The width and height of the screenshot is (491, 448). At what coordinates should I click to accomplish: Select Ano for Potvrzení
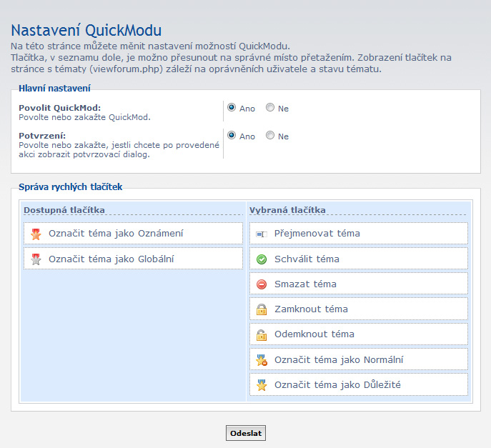tap(232, 135)
